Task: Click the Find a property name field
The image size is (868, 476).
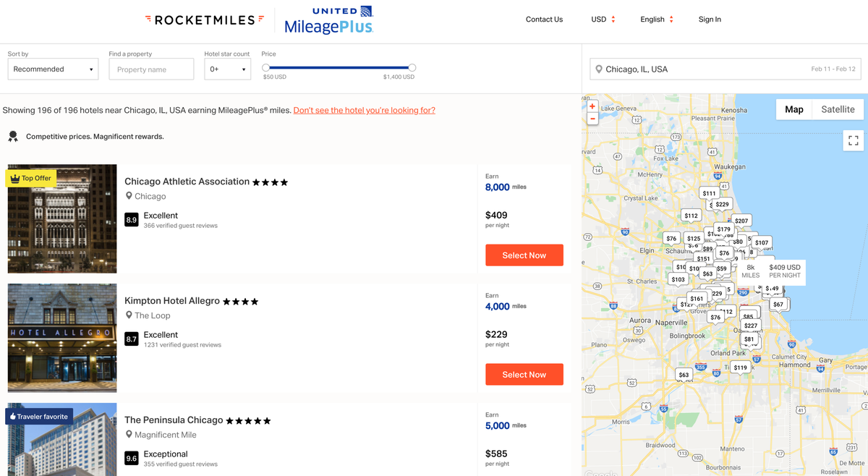Action: (x=151, y=69)
